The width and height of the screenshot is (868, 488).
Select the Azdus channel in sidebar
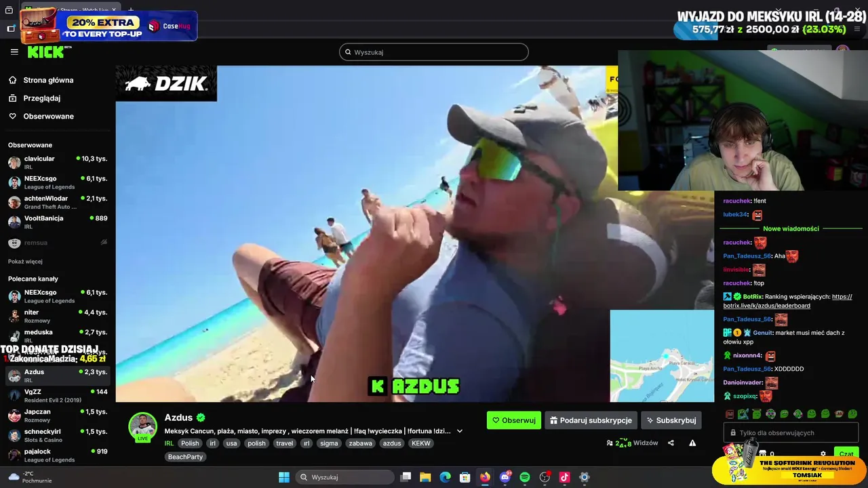58,376
